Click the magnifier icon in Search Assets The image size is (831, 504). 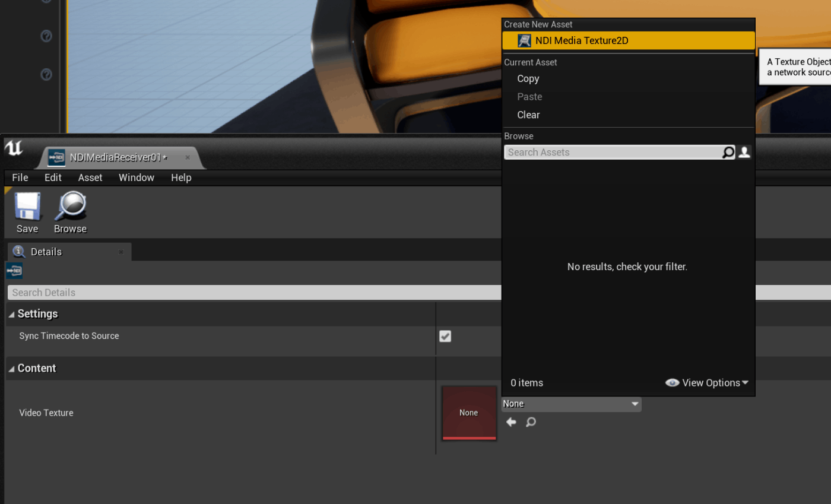(x=728, y=153)
